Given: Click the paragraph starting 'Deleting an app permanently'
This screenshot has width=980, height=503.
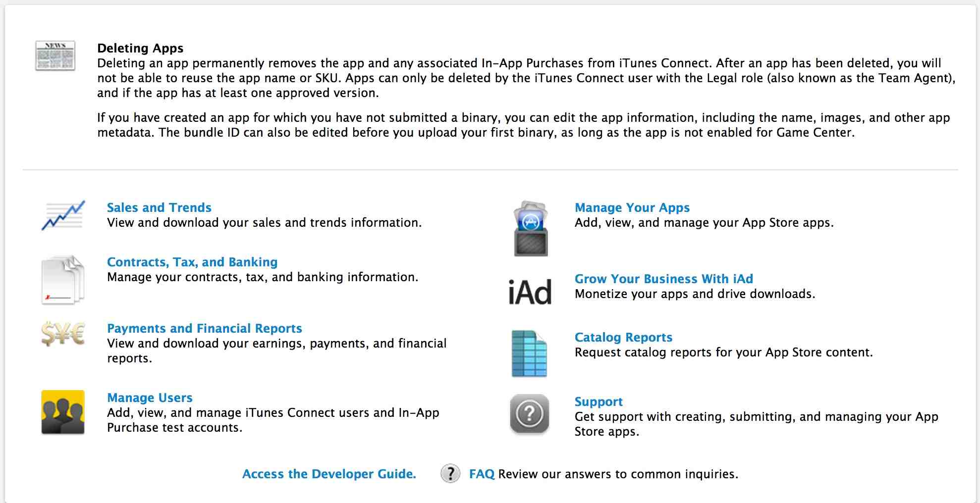Looking at the screenshot, I should (526, 78).
